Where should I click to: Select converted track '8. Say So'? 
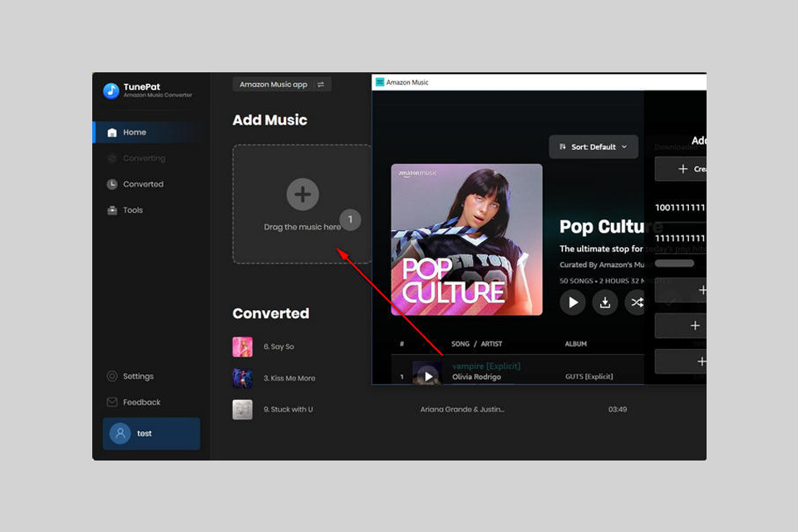tap(278, 347)
